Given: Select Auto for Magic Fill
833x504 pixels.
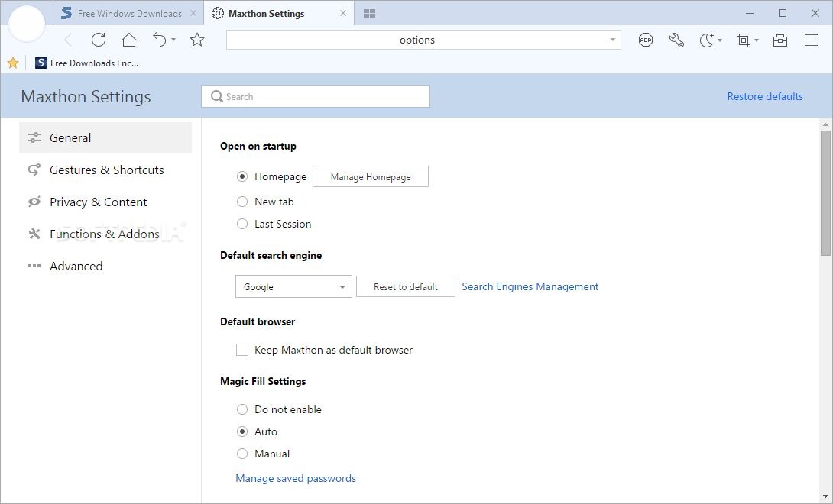Looking at the screenshot, I should (242, 431).
